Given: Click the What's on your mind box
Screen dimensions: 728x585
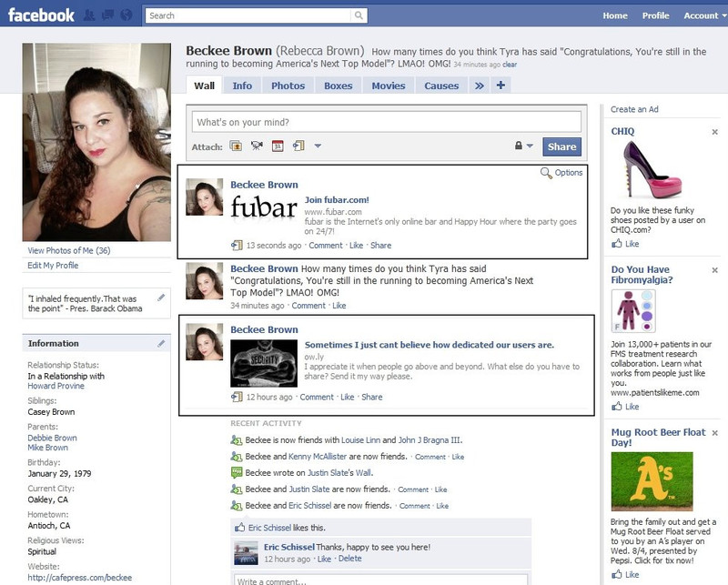Looking at the screenshot, I should pyautogui.click(x=386, y=122).
